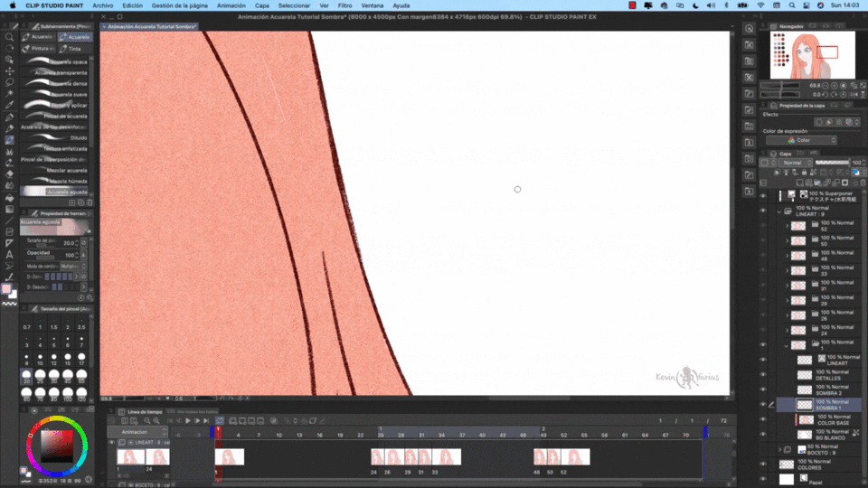The width and height of the screenshot is (868, 488).
Task: Select the timeline cel labeled 48
Action: [x=540, y=457]
